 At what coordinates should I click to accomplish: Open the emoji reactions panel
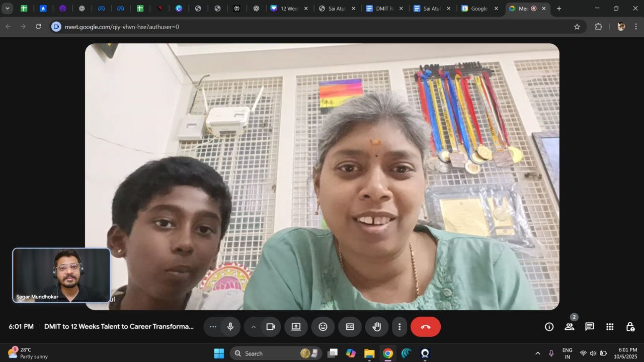(323, 327)
